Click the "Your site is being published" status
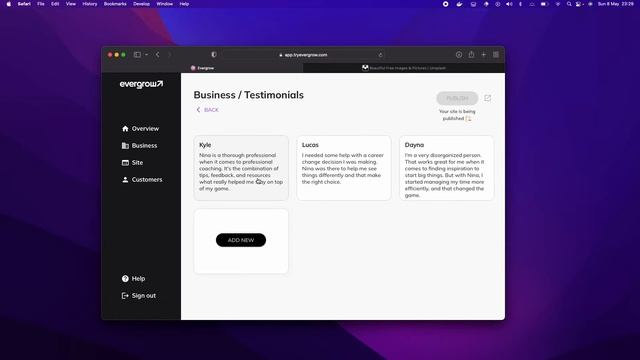 (x=457, y=115)
